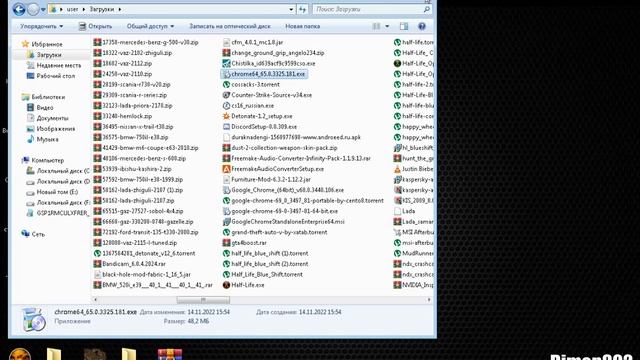Click the horizontal scrollbar right arrow

pyautogui.click(x=429, y=300)
